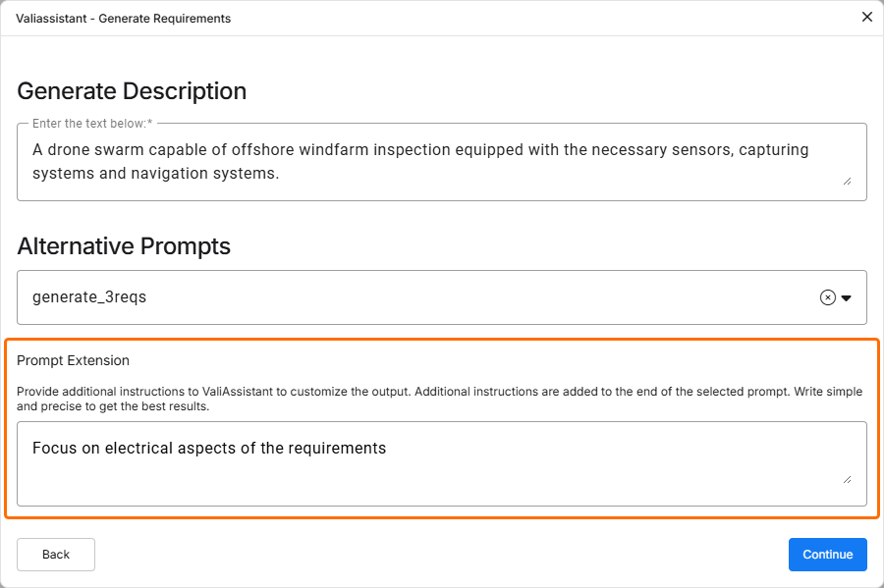Clear the generate_3reqs selection
This screenshot has height=588, width=884.
(x=827, y=297)
